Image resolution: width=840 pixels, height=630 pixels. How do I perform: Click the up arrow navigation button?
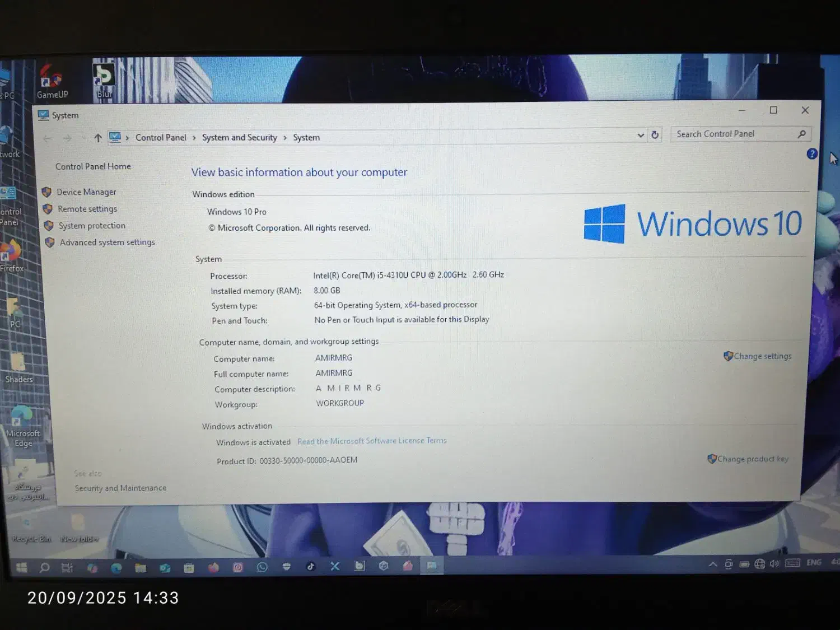click(x=98, y=138)
